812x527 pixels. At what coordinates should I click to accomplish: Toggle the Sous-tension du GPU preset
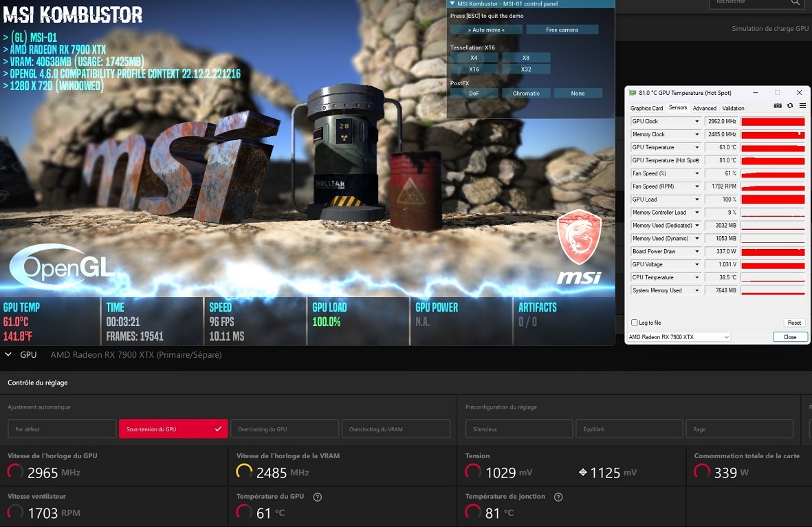[x=173, y=429]
